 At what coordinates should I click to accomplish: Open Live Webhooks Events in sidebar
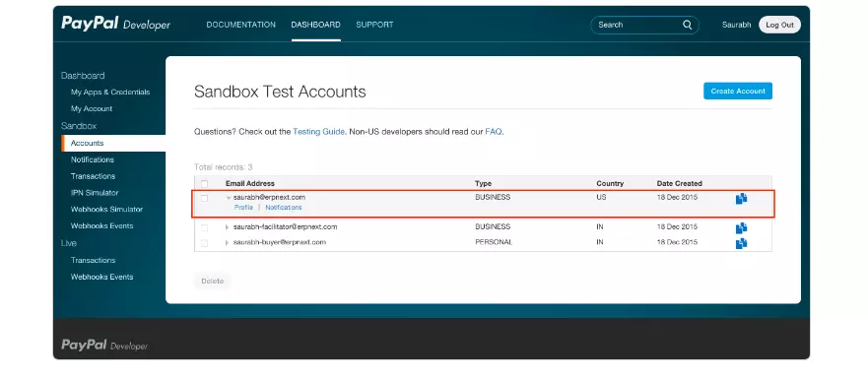101,278
